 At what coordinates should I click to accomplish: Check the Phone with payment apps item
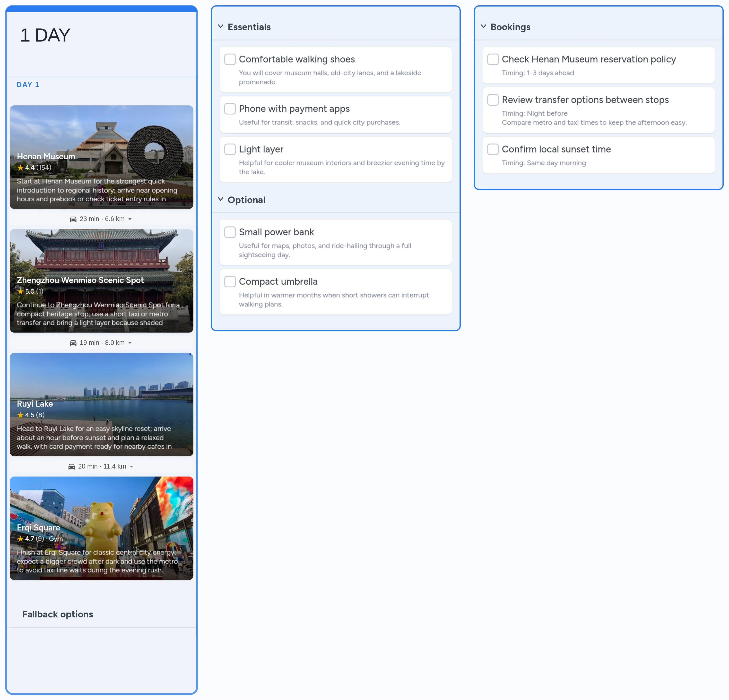tap(230, 109)
